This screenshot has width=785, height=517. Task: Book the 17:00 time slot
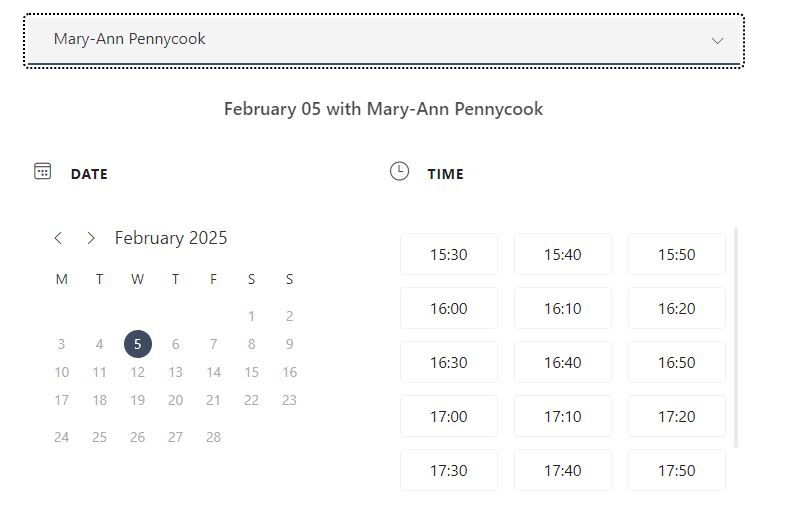[449, 416]
